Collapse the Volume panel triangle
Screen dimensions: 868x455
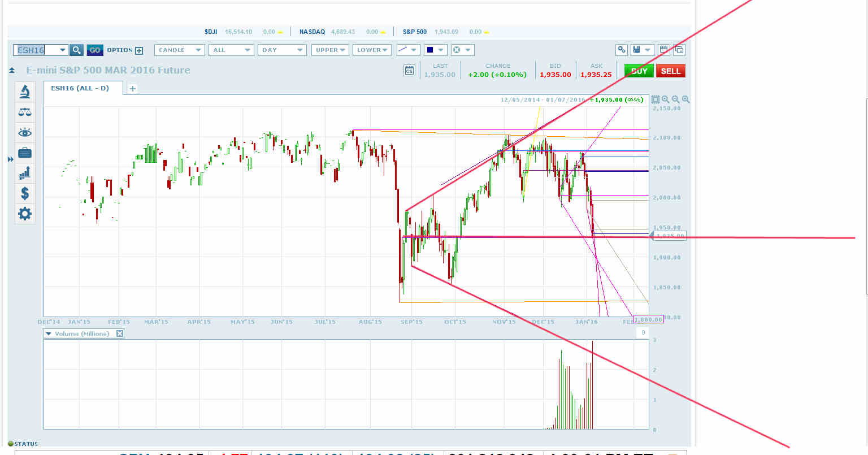pos(49,333)
